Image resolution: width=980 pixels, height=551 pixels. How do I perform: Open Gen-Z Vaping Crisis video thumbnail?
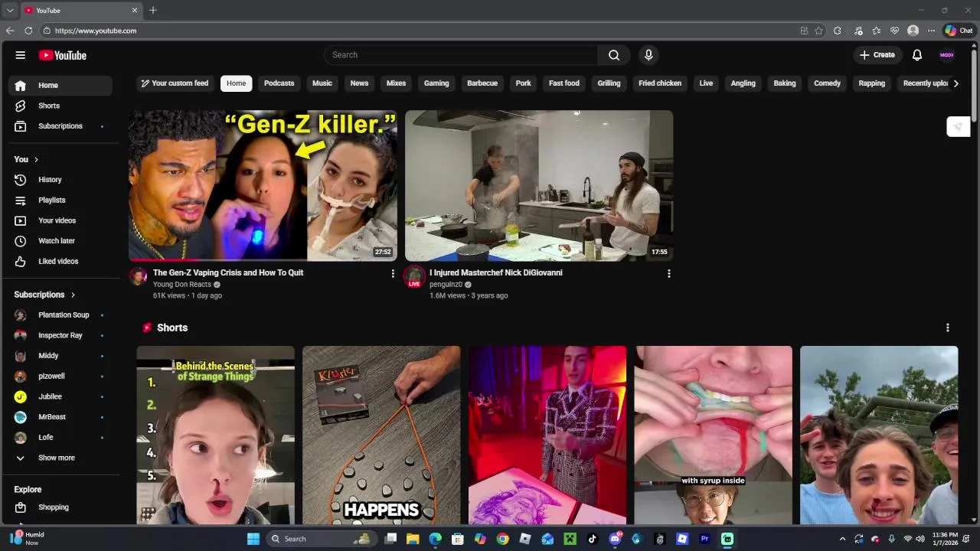263,186
